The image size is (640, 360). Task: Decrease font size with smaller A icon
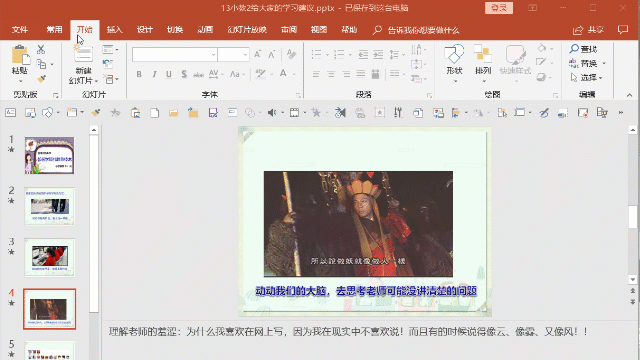pos(272,54)
